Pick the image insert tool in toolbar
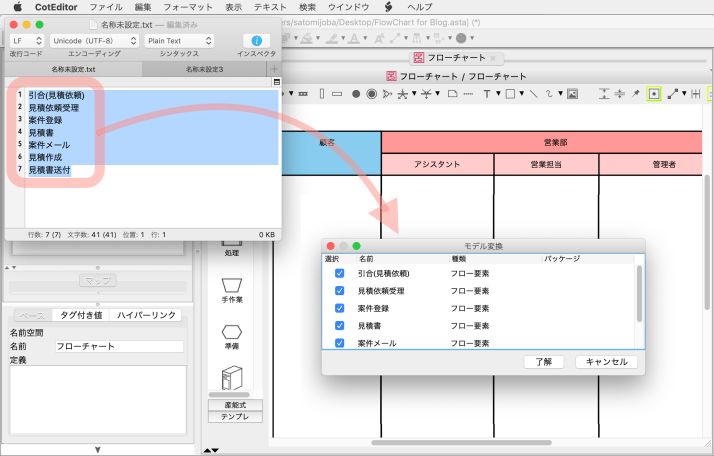 (573, 94)
